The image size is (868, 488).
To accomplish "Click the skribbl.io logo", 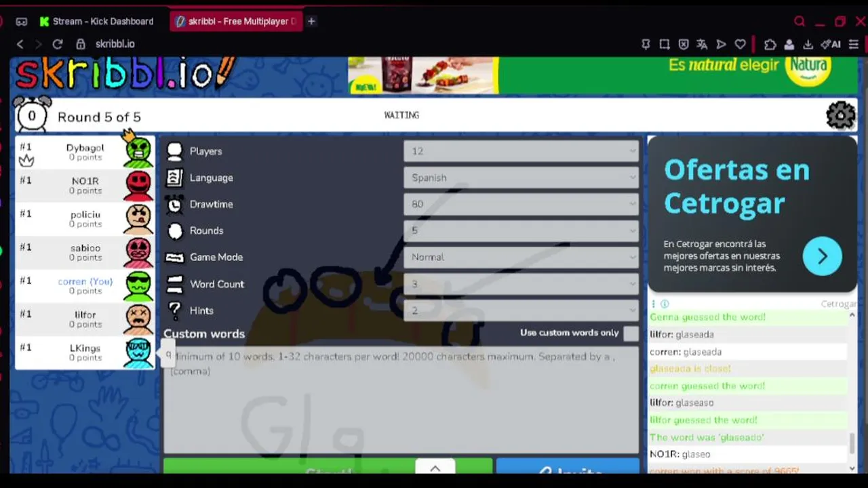I will [x=125, y=73].
